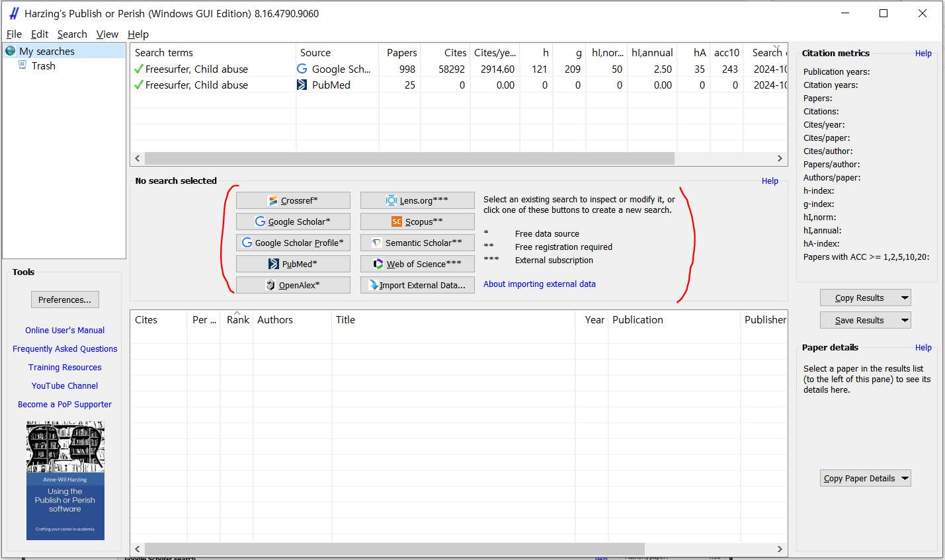945x560 pixels.
Task: Click Help link in search panel
Action: (x=770, y=181)
